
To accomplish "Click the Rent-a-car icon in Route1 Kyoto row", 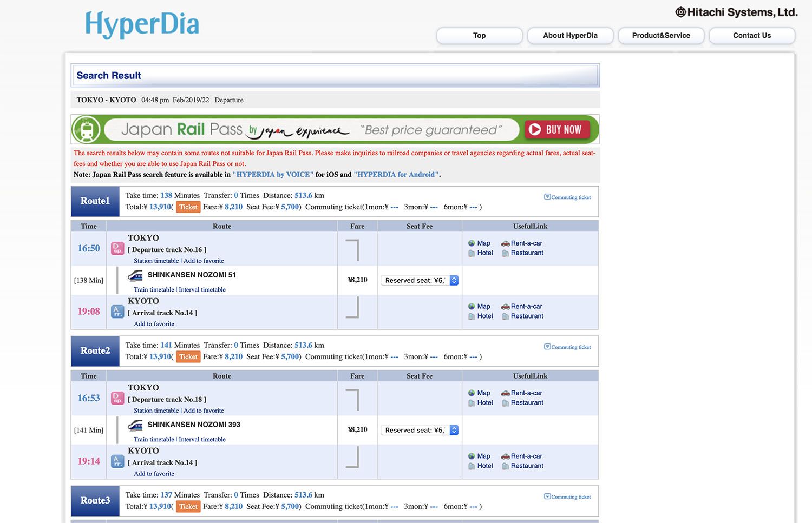I will click(x=505, y=307).
